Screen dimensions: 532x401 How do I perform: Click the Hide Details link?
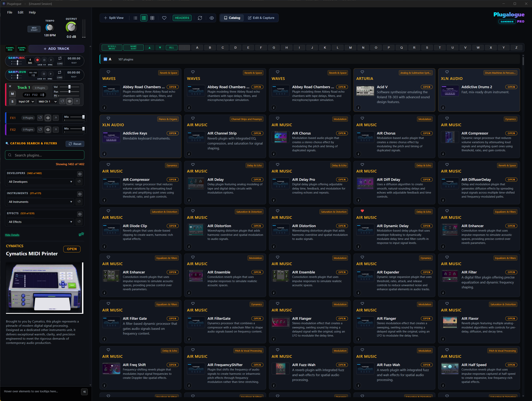pos(12,235)
